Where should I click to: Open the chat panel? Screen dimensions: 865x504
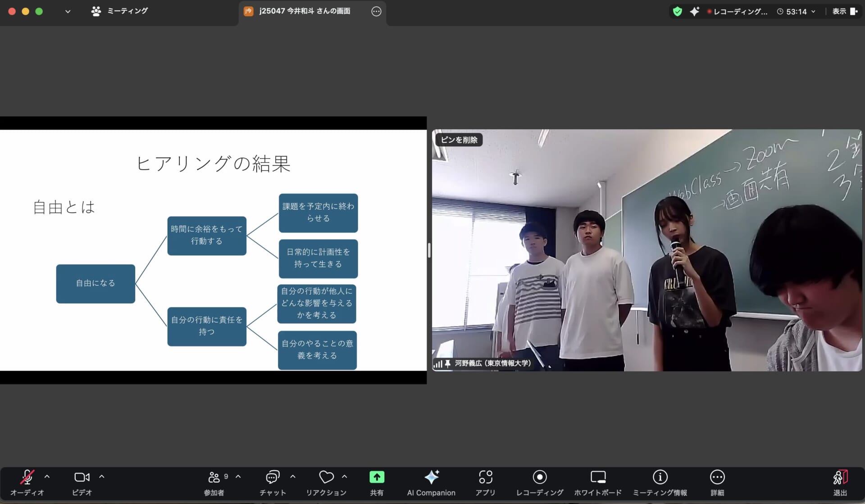(x=273, y=477)
